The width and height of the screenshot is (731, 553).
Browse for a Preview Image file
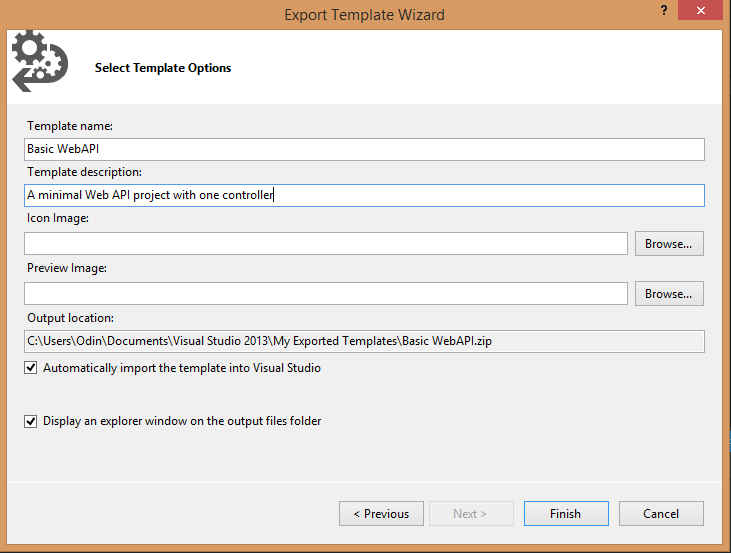[669, 293]
